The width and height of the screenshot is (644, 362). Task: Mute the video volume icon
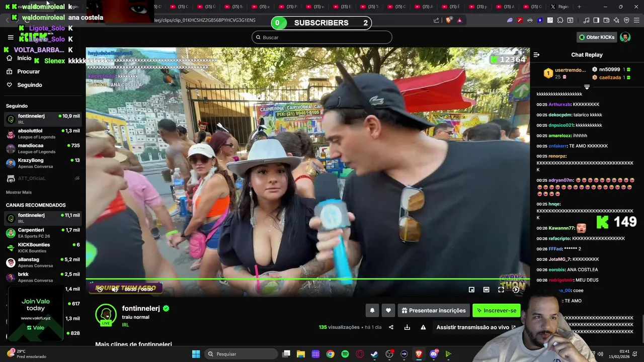(115, 289)
